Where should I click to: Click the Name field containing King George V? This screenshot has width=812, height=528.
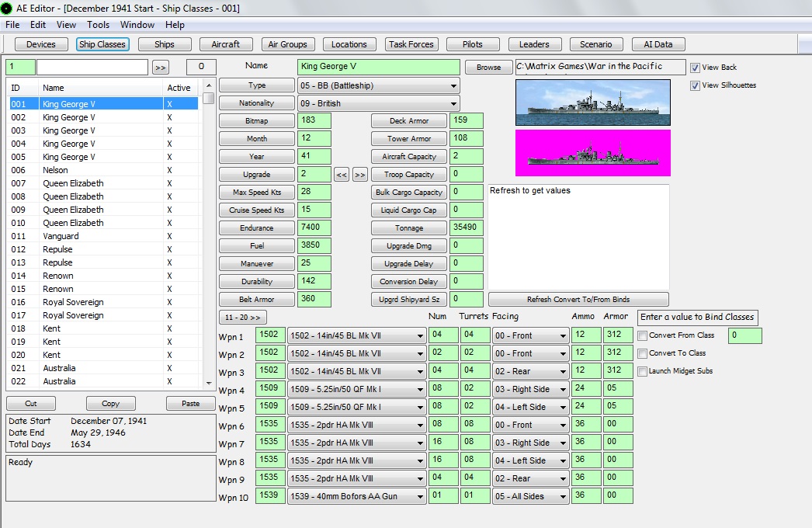click(379, 67)
